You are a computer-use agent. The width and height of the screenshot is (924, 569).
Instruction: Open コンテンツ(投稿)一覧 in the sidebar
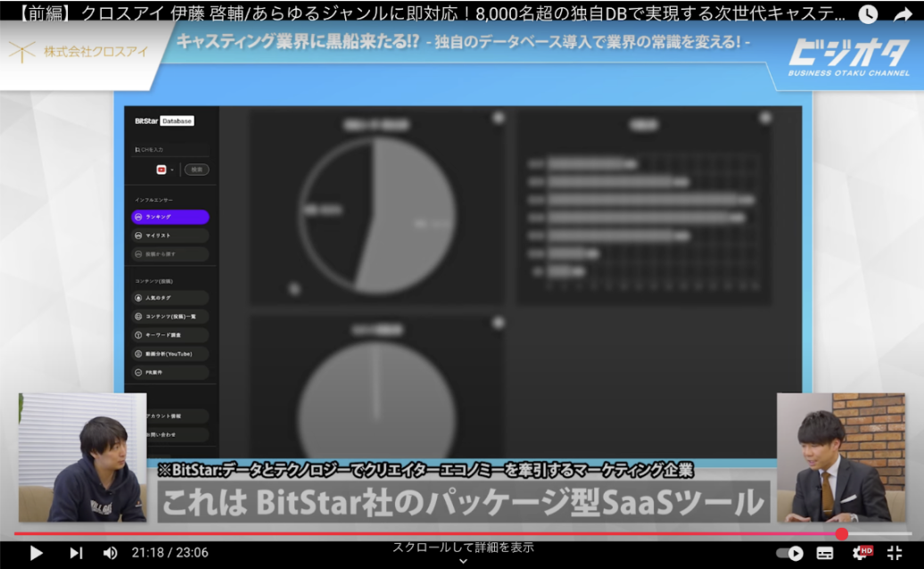pos(170,317)
